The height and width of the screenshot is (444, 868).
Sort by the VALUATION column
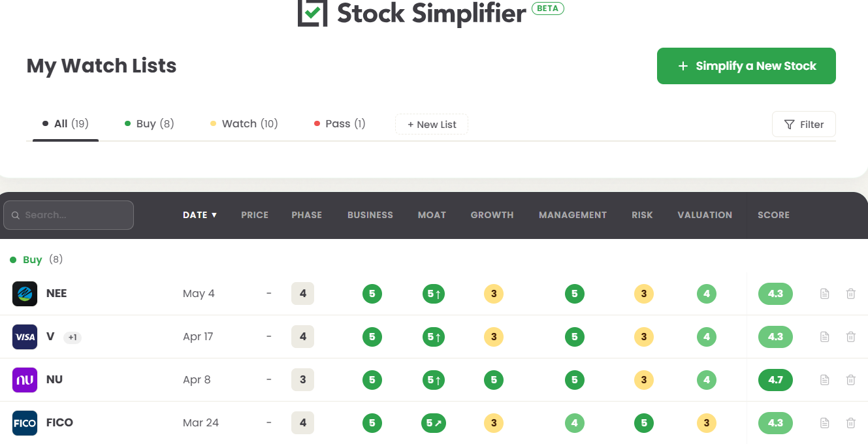click(705, 215)
